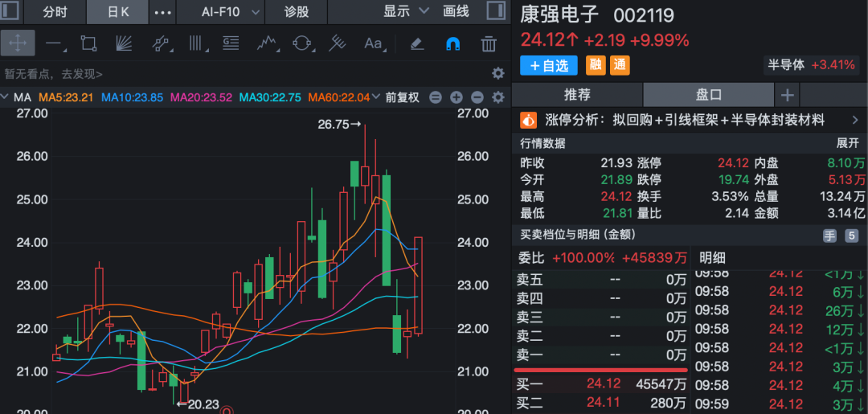Click the MA20:23.52 magenta label

(201, 98)
